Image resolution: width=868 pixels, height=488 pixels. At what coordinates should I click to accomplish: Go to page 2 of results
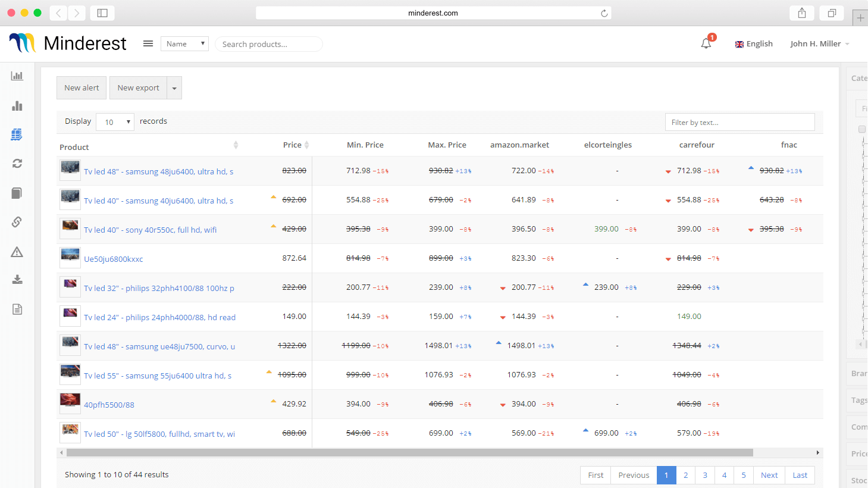[685, 475]
